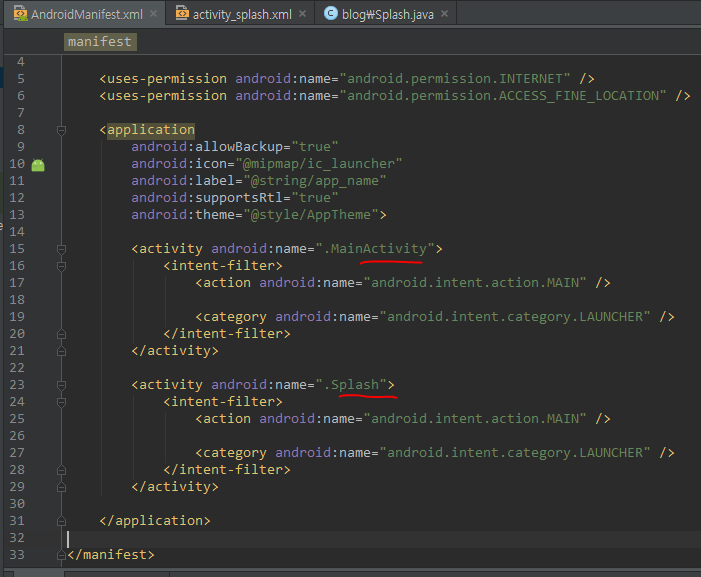
Task: Click android:allowBackup attribute on line 9
Action: click(x=207, y=147)
